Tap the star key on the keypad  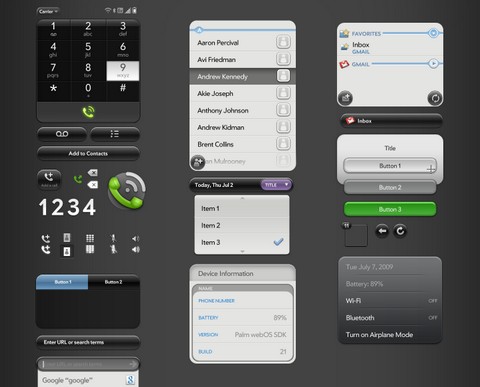[53, 90]
